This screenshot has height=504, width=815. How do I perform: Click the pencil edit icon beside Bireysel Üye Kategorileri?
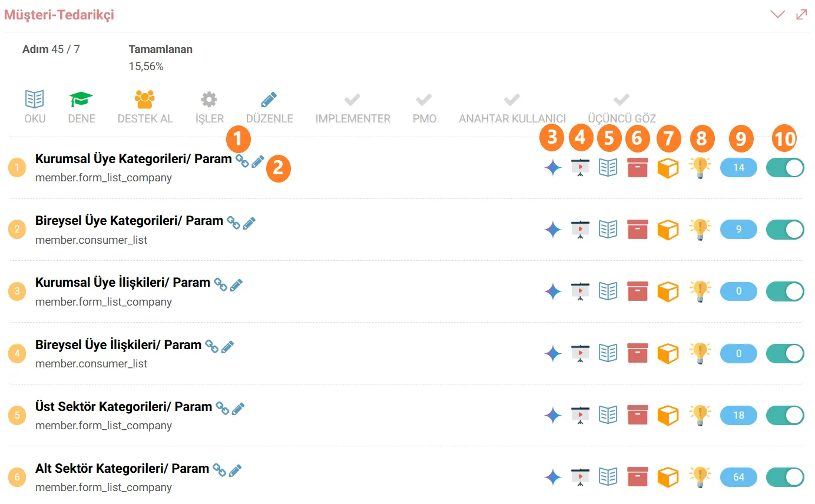[249, 223]
